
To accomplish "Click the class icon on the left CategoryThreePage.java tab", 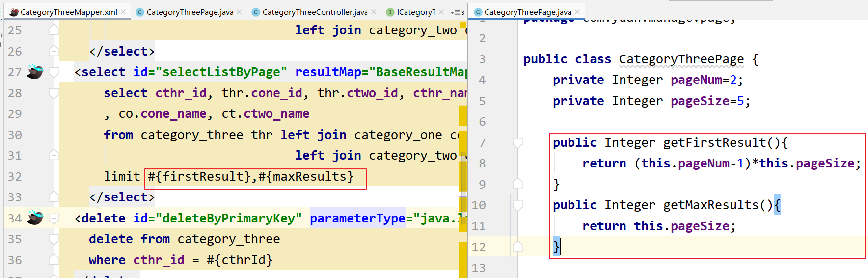I will (140, 12).
